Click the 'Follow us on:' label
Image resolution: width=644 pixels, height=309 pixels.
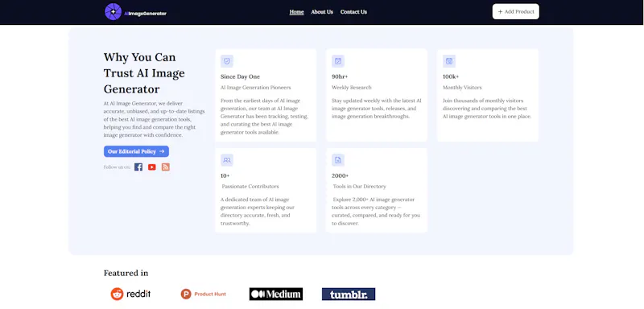coord(117,167)
